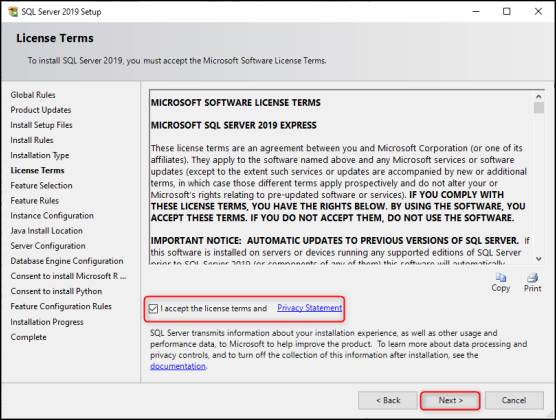Click the SQL Server Setup title bar icon
Image resolution: width=556 pixels, height=420 pixels.
[x=13, y=12]
